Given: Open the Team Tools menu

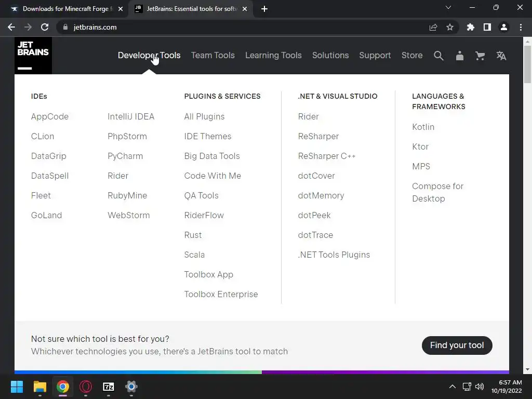Looking at the screenshot, I should (x=212, y=55).
